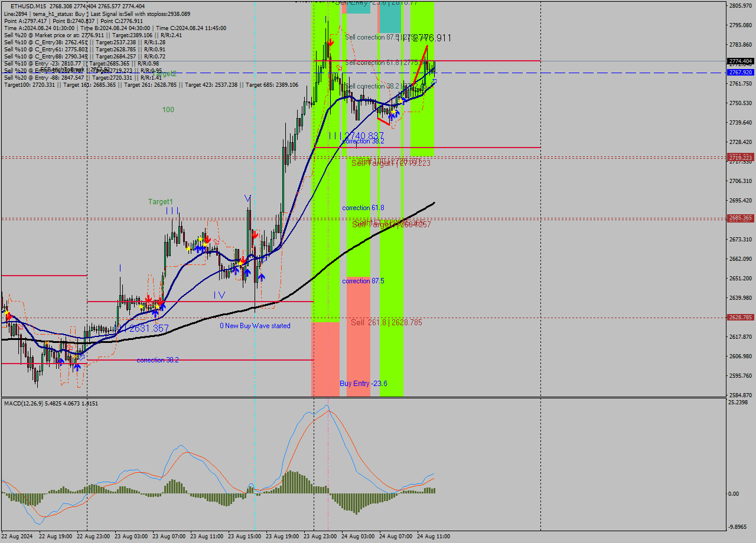Select the 'Buy Entry -23.6' label

click(363, 383)
